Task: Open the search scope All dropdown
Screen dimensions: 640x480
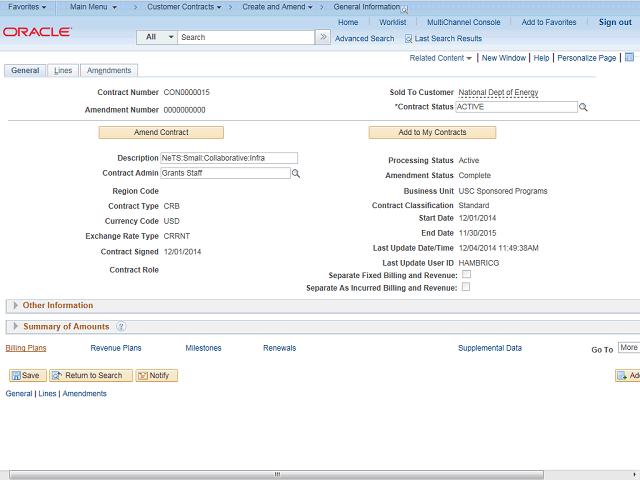Action: (x=157, y=37)
